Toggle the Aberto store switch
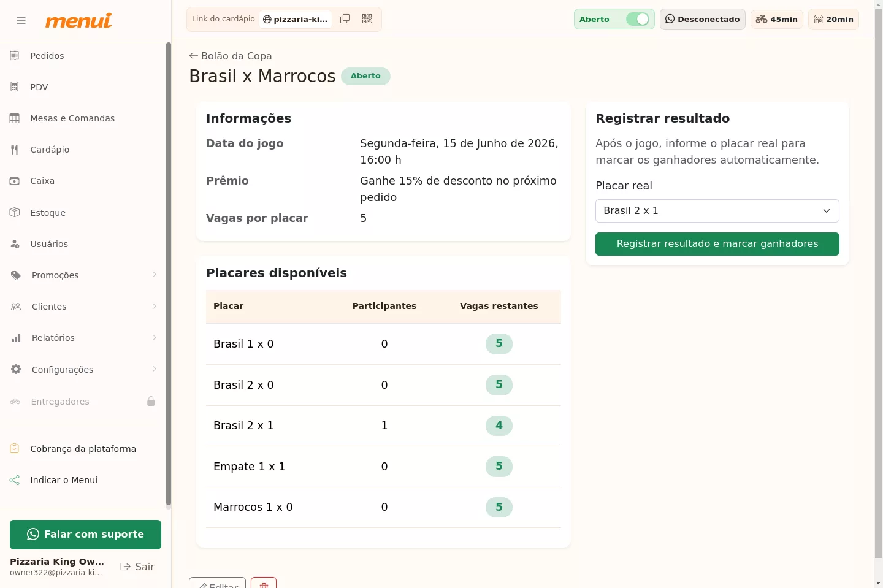This screenshot has width=883, height=588. pos(638,19)
